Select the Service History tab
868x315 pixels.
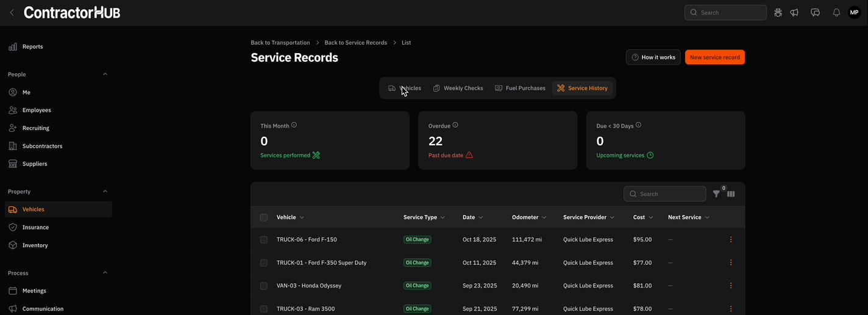[x=582, y=88]
